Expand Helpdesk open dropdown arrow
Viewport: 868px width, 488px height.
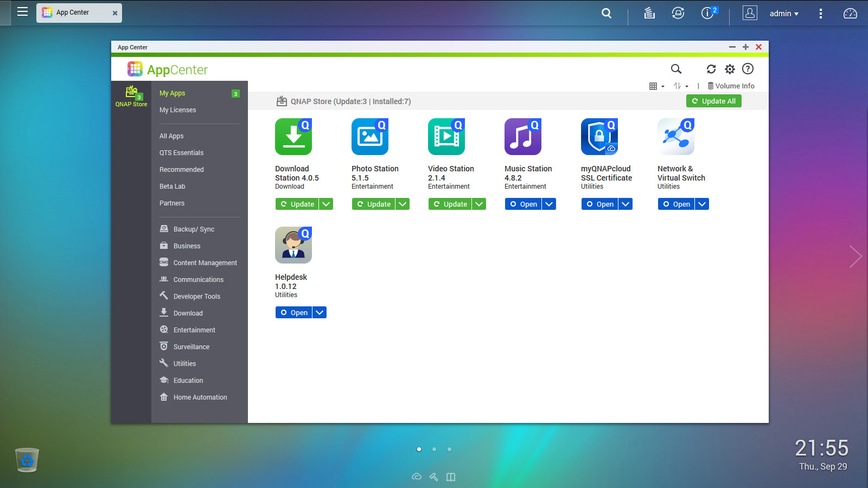320,312
